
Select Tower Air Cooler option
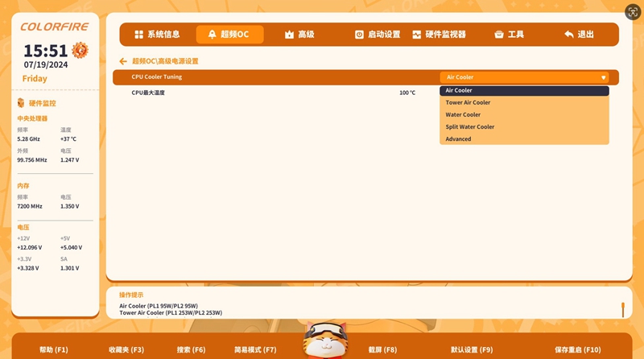(x=468, y=103)
